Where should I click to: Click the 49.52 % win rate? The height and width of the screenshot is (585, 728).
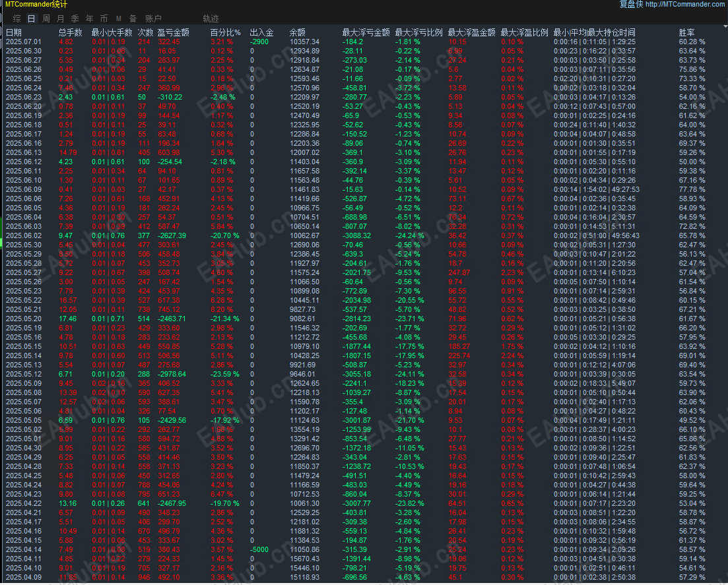[x=692, y=420]
